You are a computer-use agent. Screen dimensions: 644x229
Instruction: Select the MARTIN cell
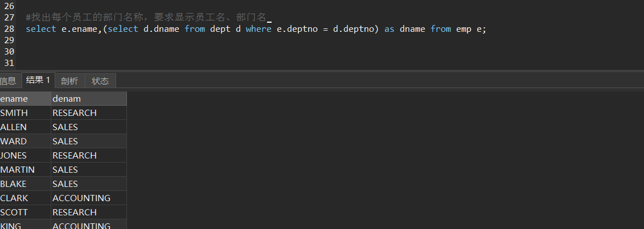point(25,169)
